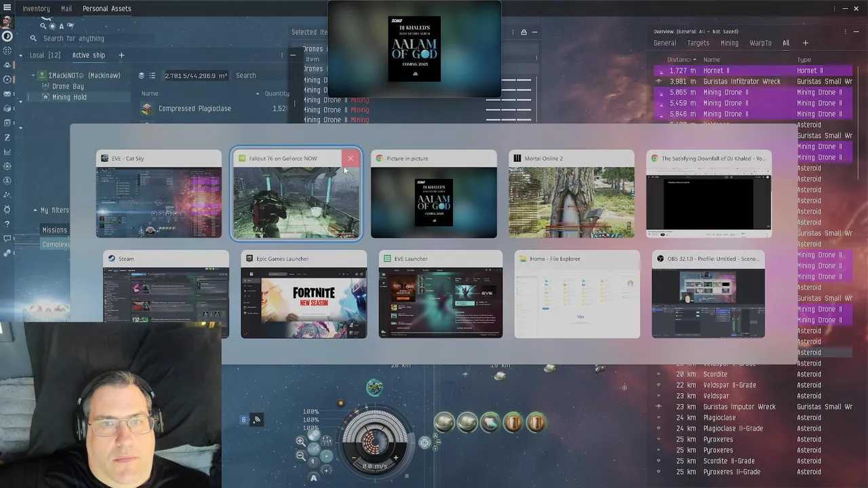The image size is (868, 488).
Task: Switch to EVE - Cat Sky window thumbnail
Action: [159, 194]
